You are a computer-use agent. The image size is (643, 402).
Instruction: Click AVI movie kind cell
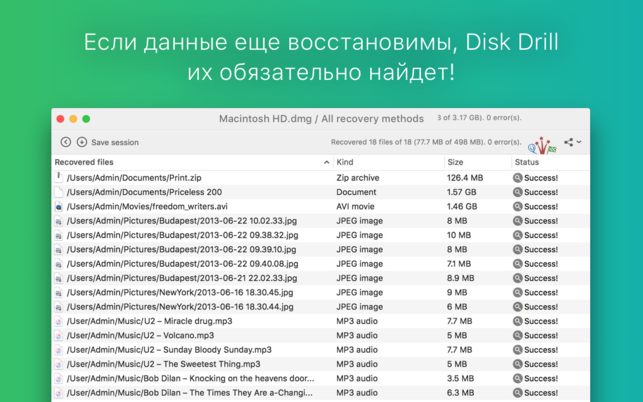[x=355, y=206]
